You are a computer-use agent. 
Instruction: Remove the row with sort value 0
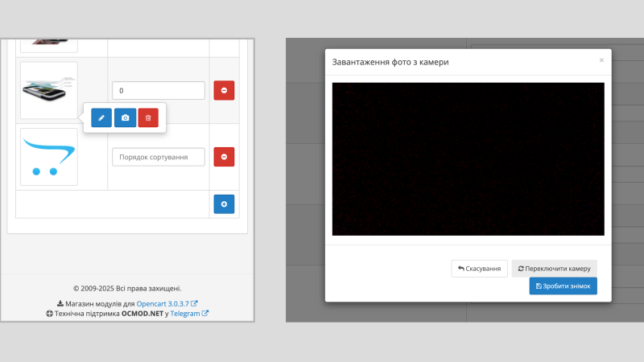(224, 90)
